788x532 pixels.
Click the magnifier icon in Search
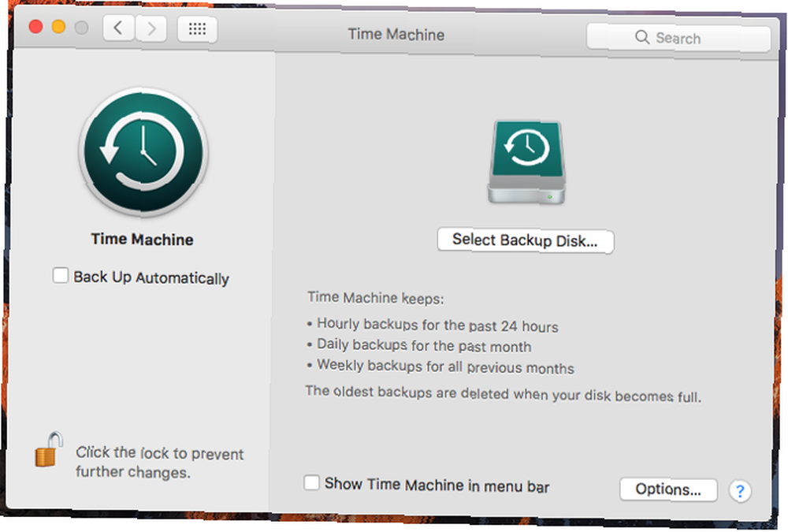tap(641, 37)
